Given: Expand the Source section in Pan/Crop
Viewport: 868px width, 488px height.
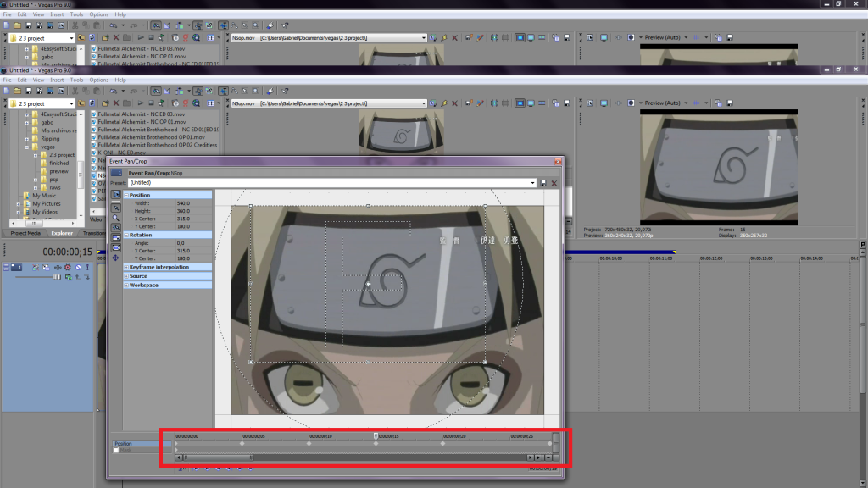Looking at the screenshot, I should coord(126,276).
